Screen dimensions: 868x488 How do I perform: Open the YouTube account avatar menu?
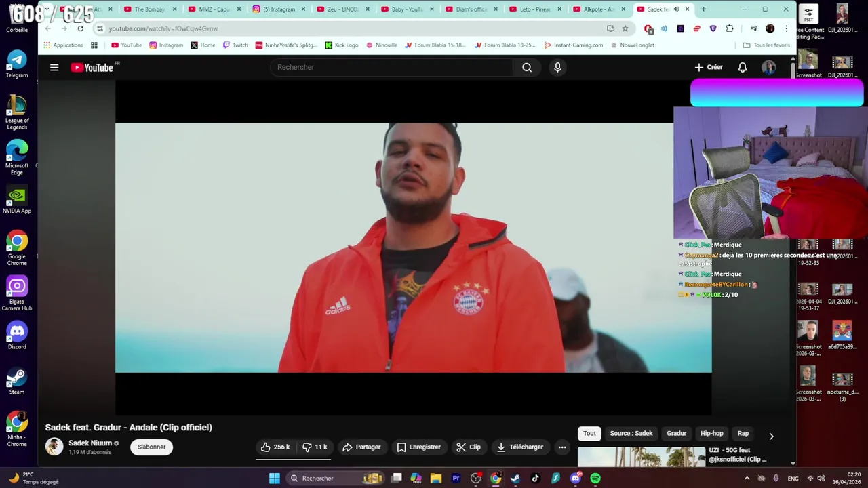(x=768, y=67)
